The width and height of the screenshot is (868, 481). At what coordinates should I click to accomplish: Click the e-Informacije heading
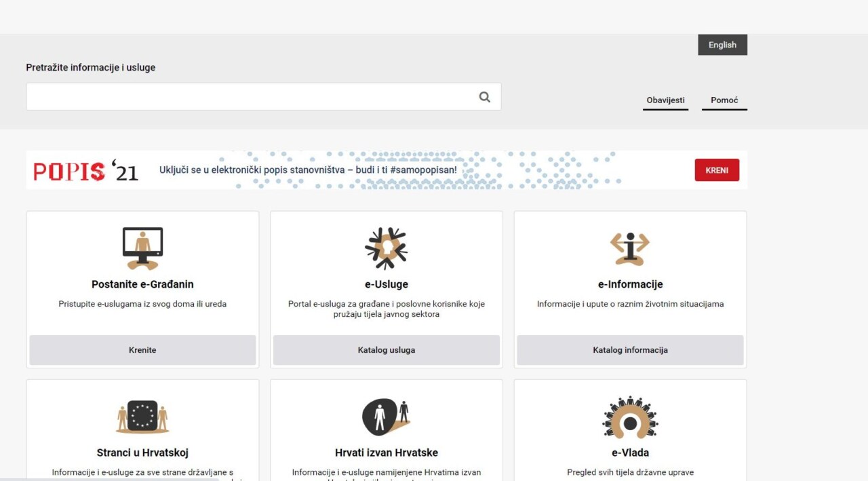pyautogui.click(x=630, y=284)
